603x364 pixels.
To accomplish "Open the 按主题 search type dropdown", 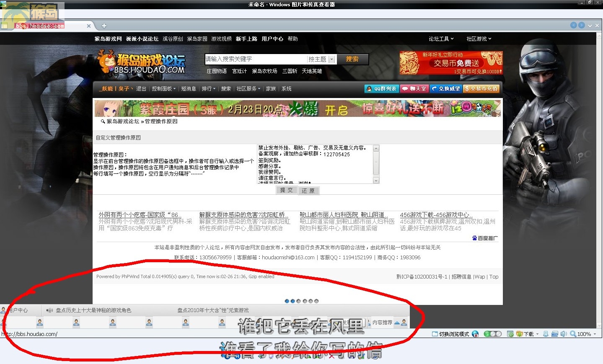I will point(321,59).
